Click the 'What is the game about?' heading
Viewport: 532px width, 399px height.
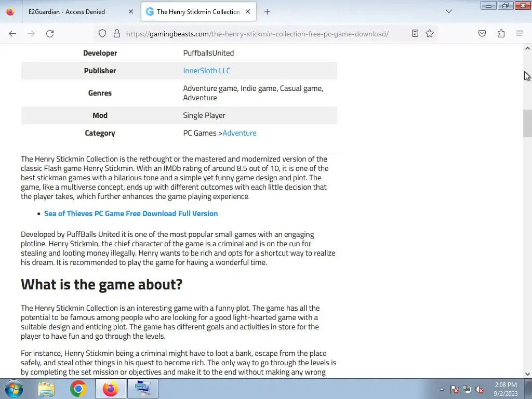[x=101, y=284]
